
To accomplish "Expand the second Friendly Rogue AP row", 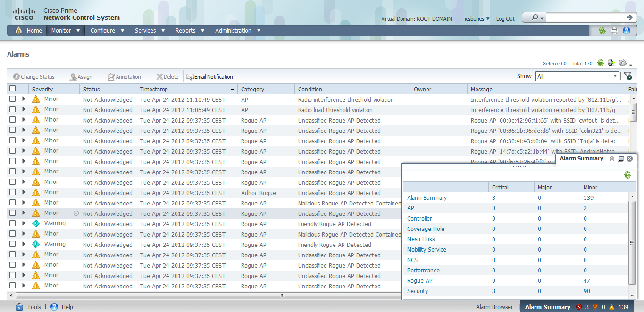I will coord(24,244).
